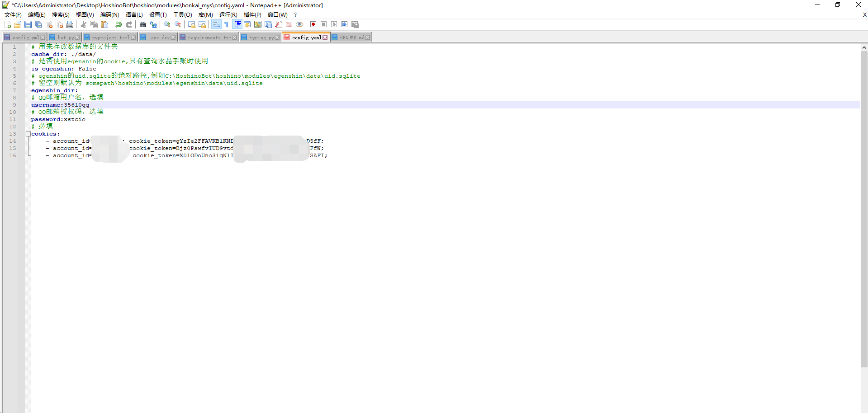Open the 插件(P) menu

(253, 15)
